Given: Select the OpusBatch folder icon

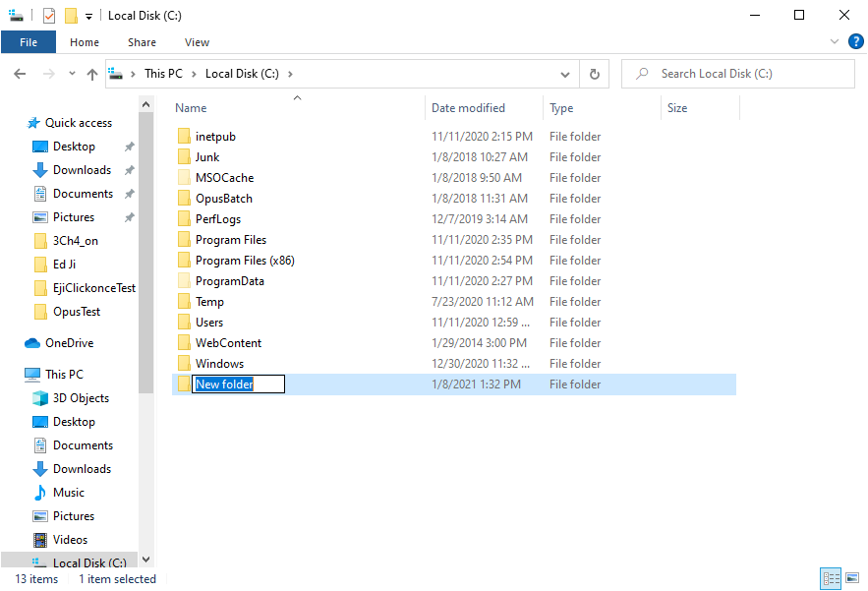Looking at the screenshot, I should pos(185,199).
